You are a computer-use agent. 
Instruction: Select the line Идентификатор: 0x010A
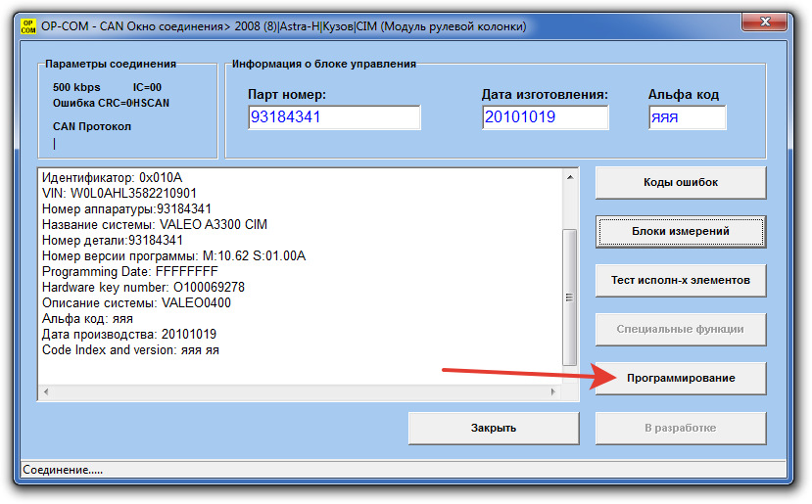click(x=112, y=178)
